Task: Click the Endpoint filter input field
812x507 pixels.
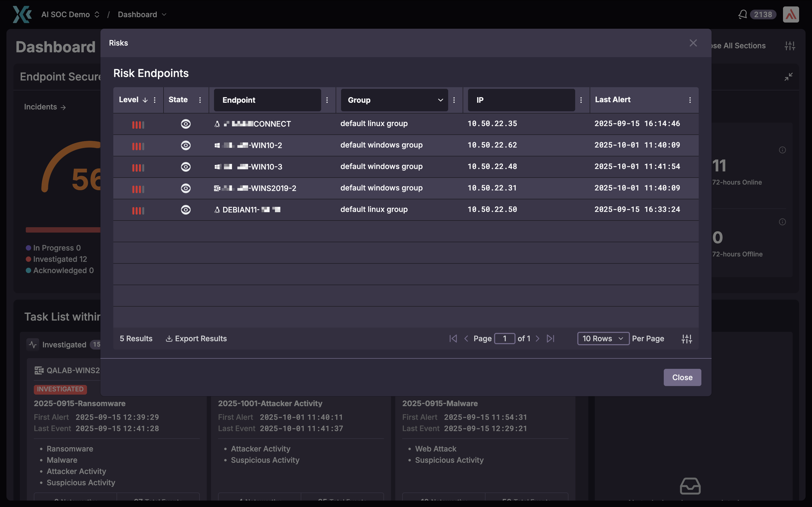Action: tap(267, 100)
